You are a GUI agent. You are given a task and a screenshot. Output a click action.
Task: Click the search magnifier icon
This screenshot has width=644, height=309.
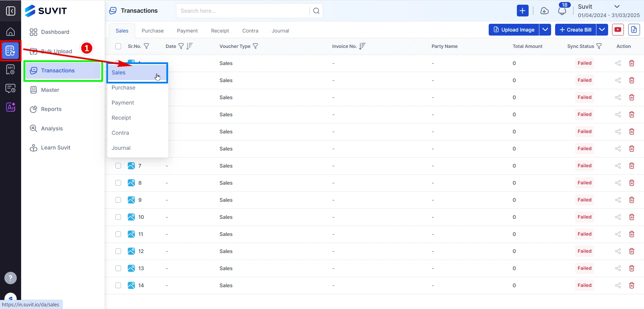316,11
